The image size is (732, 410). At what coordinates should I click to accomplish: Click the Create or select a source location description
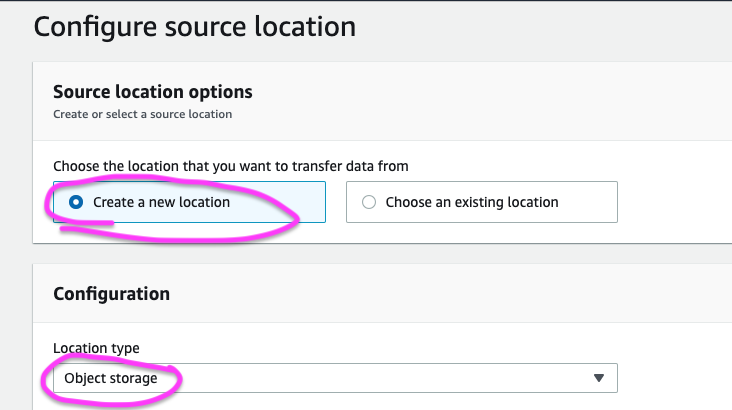pyautogui.click(x=142, y=114)
